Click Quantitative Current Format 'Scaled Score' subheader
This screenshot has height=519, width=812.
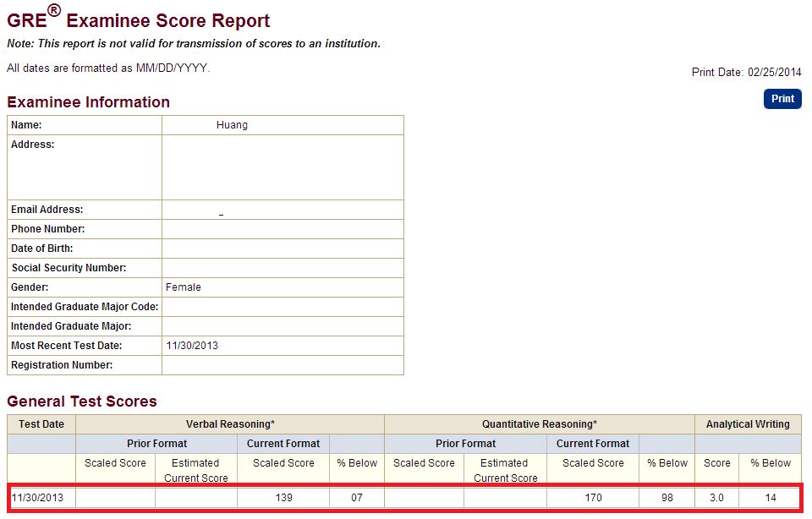pos(593,463)
